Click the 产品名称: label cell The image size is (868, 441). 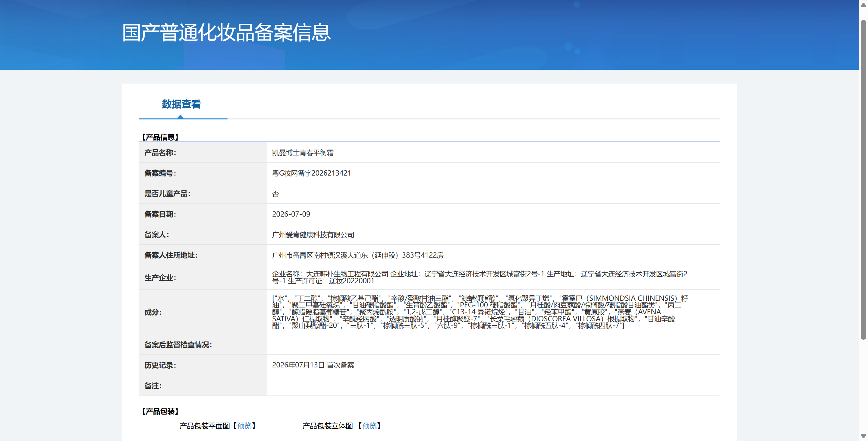(203, 152)
